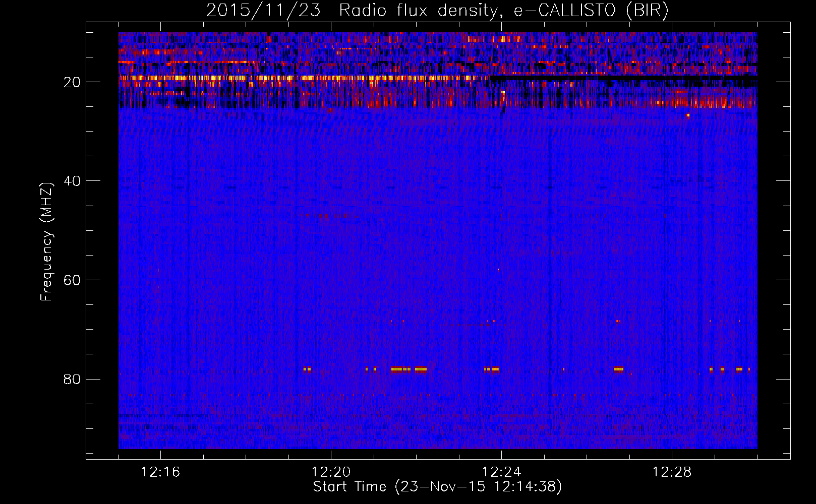Choose the 12:24 time tick label
The height and width of the screenshot is (504, 816).
pyautogui.click(x=502, y=472)
